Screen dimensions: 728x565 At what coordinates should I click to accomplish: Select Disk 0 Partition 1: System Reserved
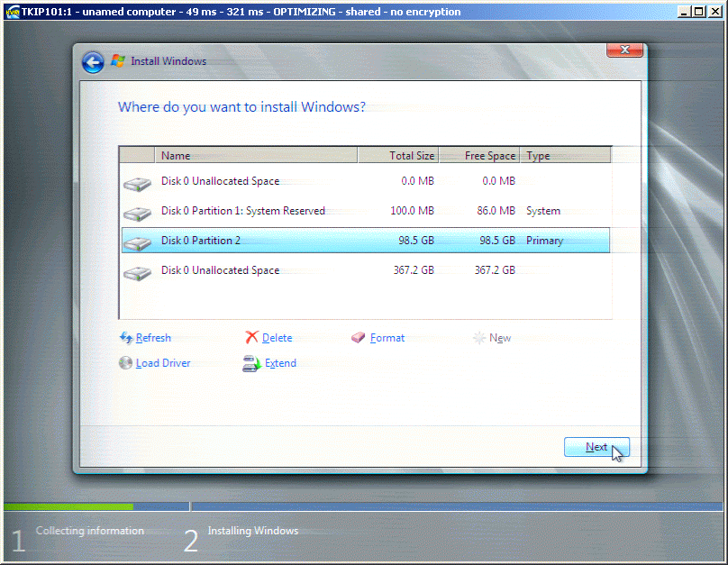tap(366, 211)
